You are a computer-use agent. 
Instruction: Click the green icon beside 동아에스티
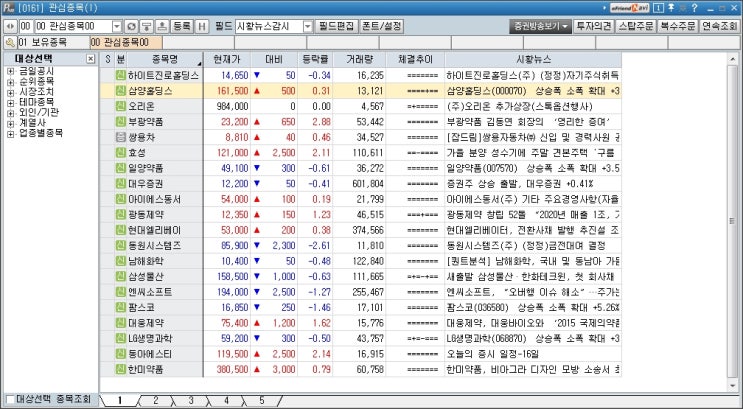[120, 354]
